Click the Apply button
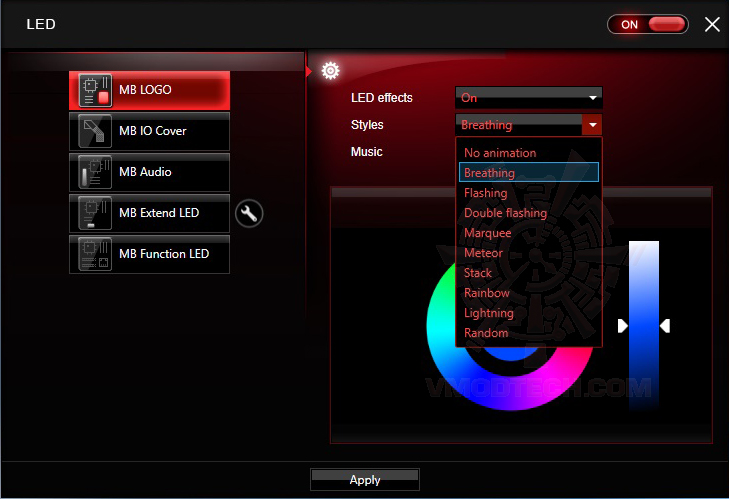 click(x=365, y=479)
